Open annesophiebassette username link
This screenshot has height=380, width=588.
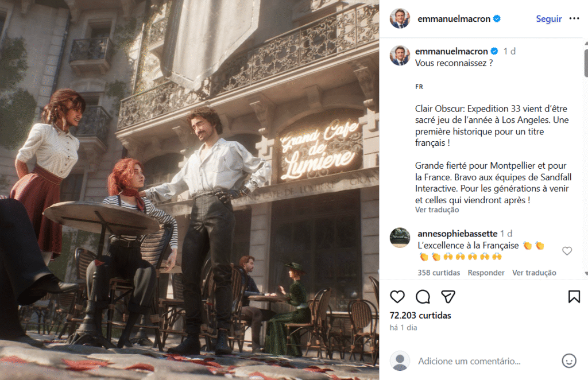(458, 234)
